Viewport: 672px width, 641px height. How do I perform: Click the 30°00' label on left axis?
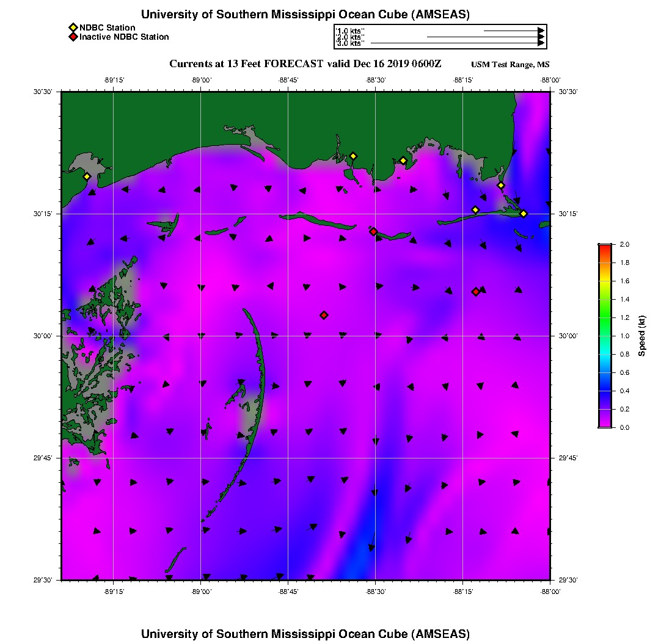45,336
